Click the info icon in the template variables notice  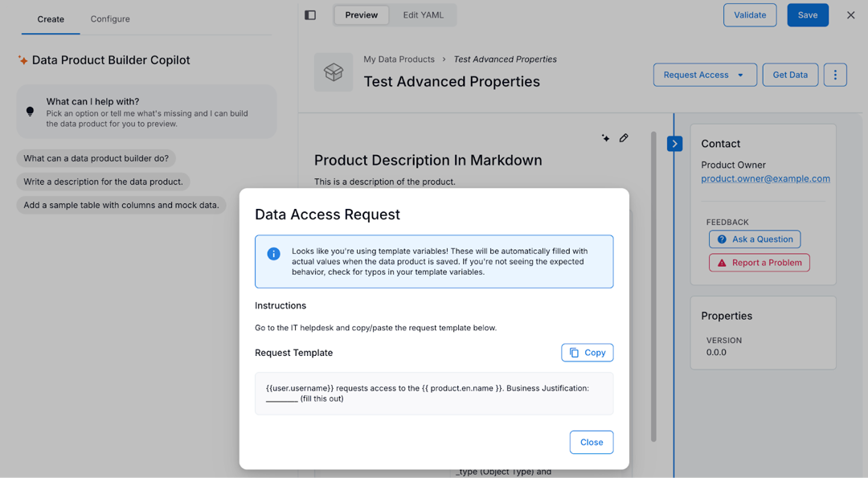pyautogui.click(x=272, y=254)
